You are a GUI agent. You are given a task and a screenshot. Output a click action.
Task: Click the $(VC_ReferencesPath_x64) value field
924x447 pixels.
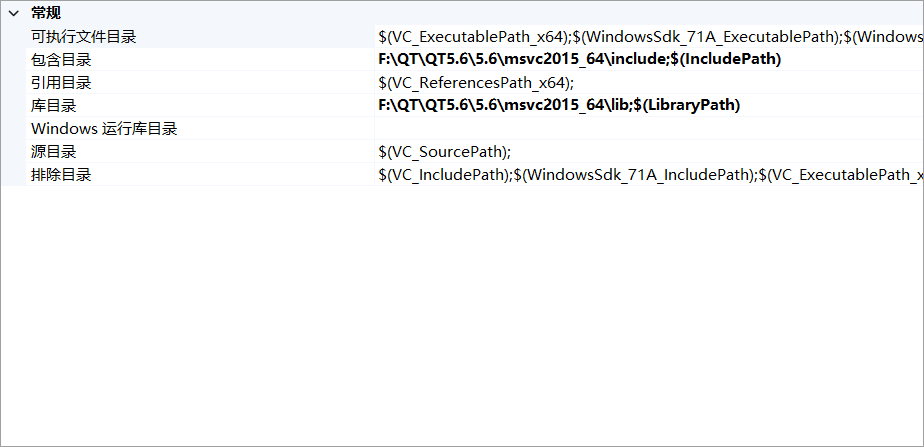(476, 83)
